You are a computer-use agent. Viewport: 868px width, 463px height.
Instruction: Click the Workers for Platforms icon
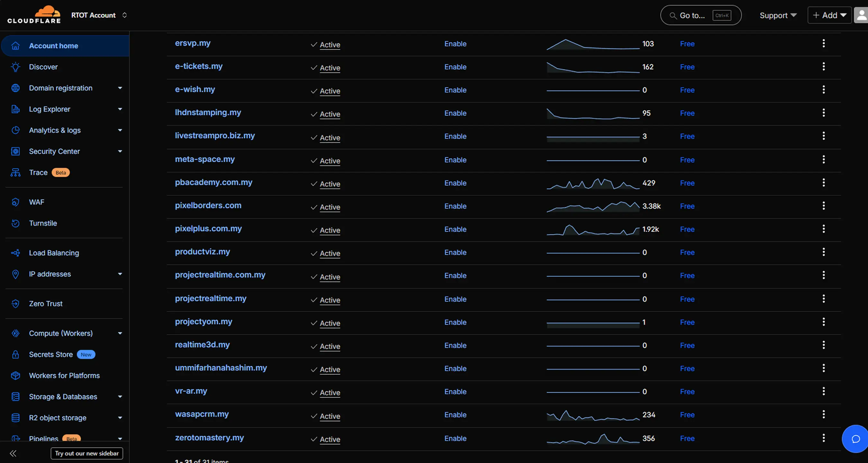tap(15, 376)
